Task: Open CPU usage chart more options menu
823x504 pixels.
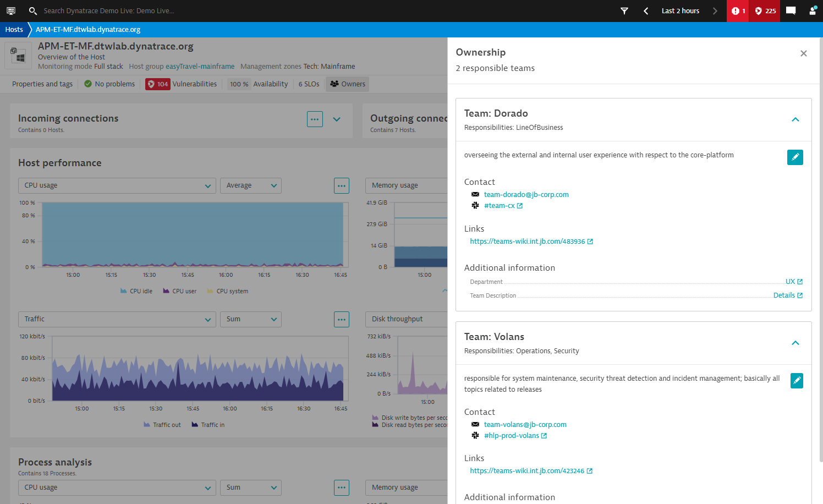Action: click(x=342, y=185)
